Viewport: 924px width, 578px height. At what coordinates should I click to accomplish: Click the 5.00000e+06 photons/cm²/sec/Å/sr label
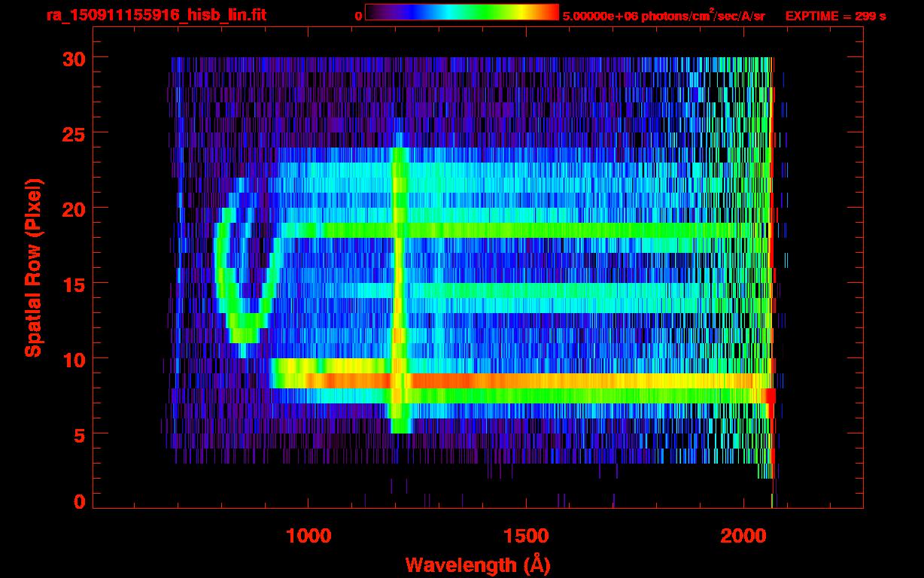tap(664, 15)
